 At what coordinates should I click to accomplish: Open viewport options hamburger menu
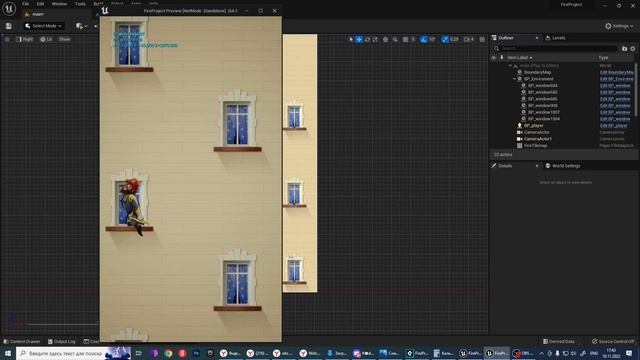pyautogui.click(x=7, y=40)
